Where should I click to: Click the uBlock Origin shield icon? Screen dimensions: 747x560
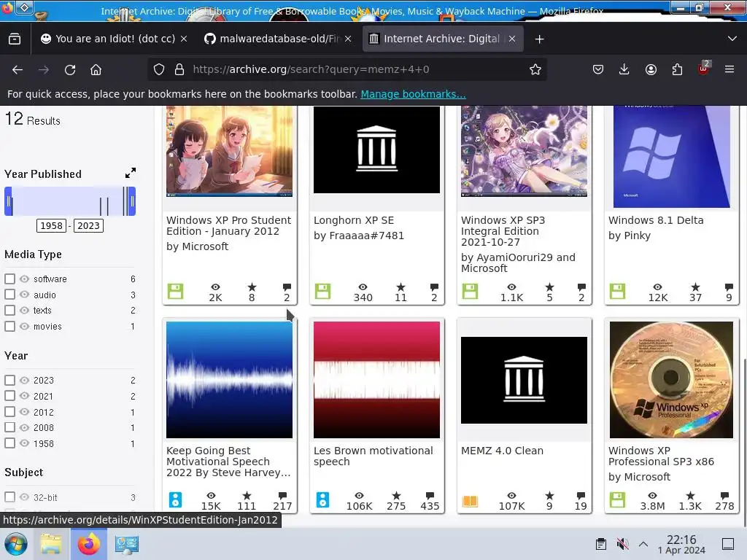click(x=703, y=69)
